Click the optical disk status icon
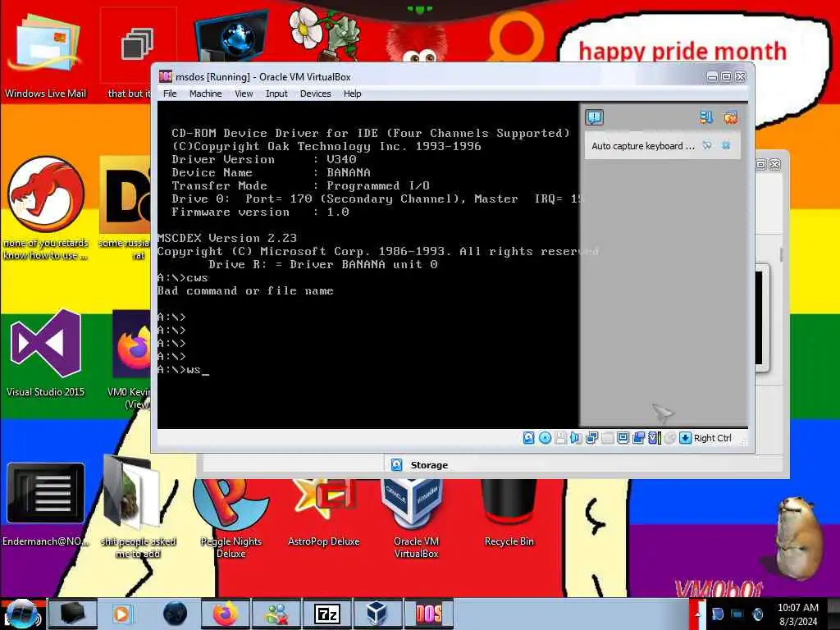 pyautogui.click(x=545, y=438)
